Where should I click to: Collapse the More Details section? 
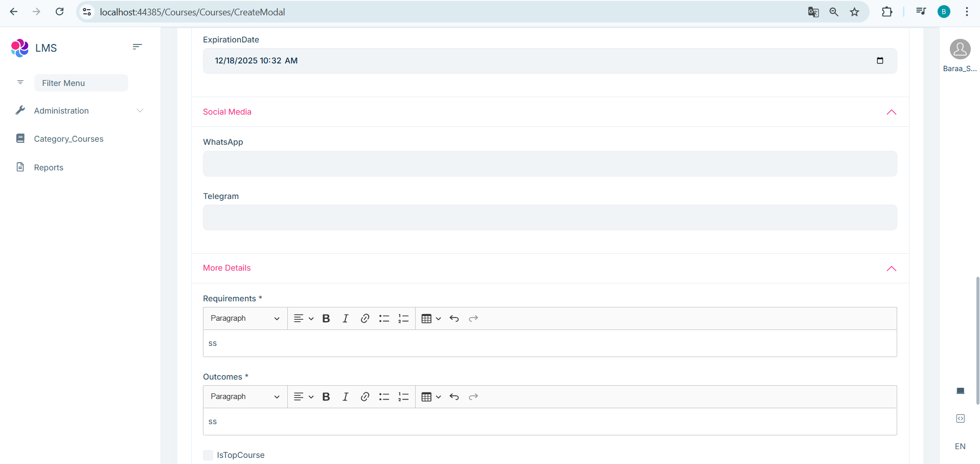891,269
